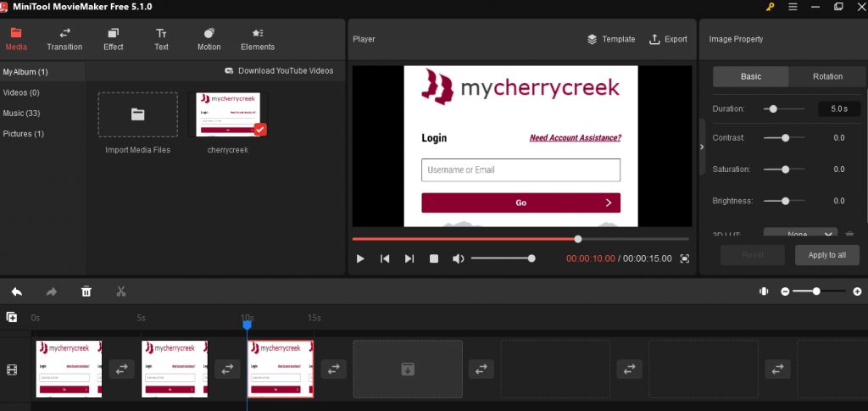
Task: Zoom in the timeline with plus
Action: [x=858, y=292]
